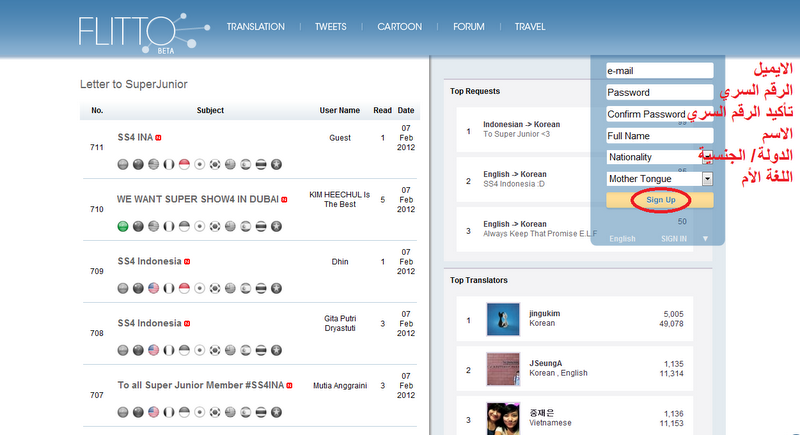
Task: Click star flag in post 707 row
Action: point(276,412)
